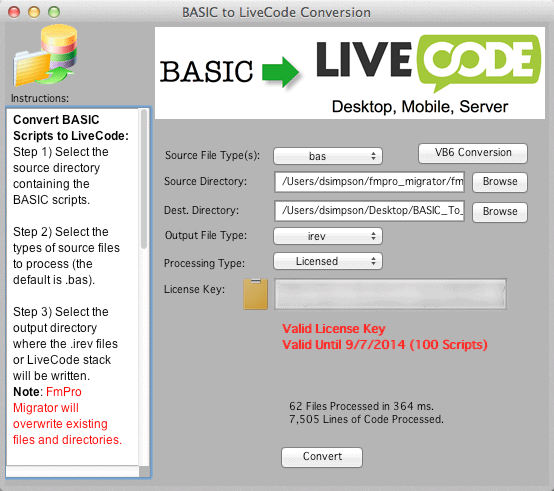Image resolution: width=554 pixels, height=491 pixels.
Task: Click the 'Instructions:' label
Action: coord(40,98)
